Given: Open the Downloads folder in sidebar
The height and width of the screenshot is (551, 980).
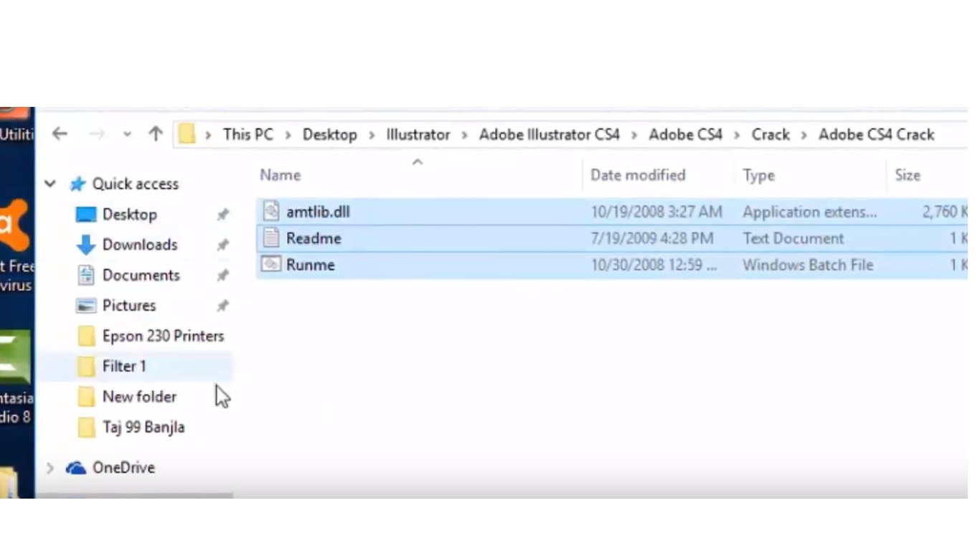Looking at the screenshot, I should [139, 245].
